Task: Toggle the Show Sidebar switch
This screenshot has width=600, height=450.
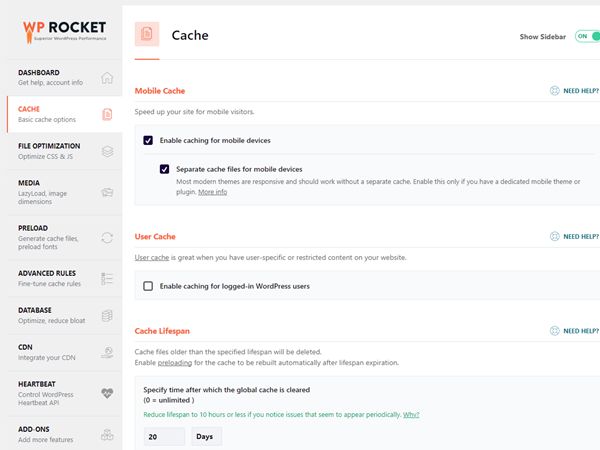Action: 587,36
